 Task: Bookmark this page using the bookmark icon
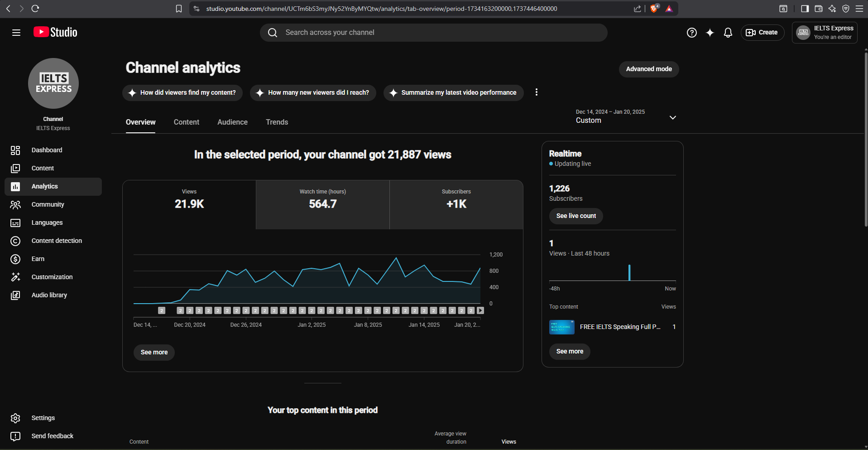tap(179, 9)
